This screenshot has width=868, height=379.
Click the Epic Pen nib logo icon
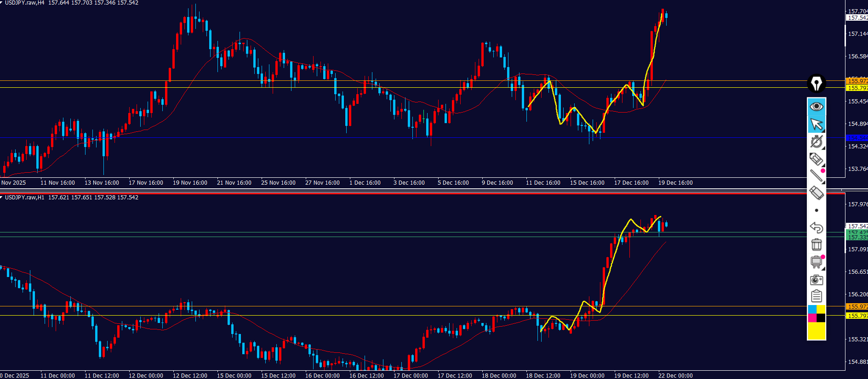[817, 84]
